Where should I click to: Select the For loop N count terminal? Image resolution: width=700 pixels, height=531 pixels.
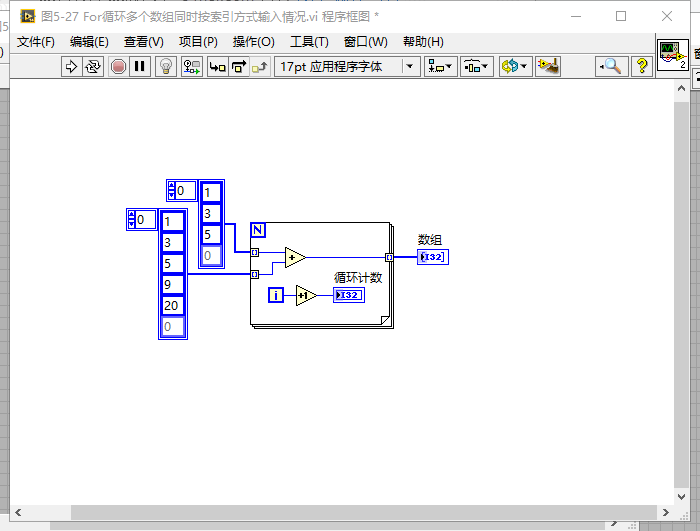[x=258, y=230]
